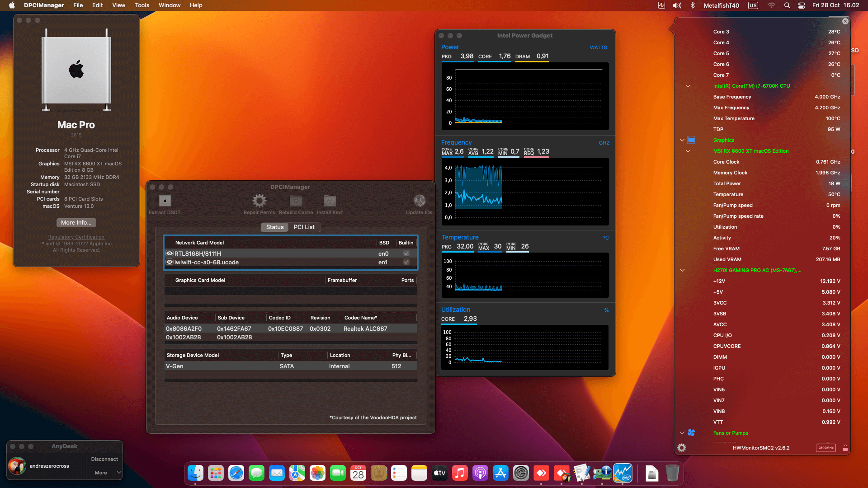Collapse the Fans or Pumps section
868x488 pixels.
pyautogui.click(x=682, y=433)
